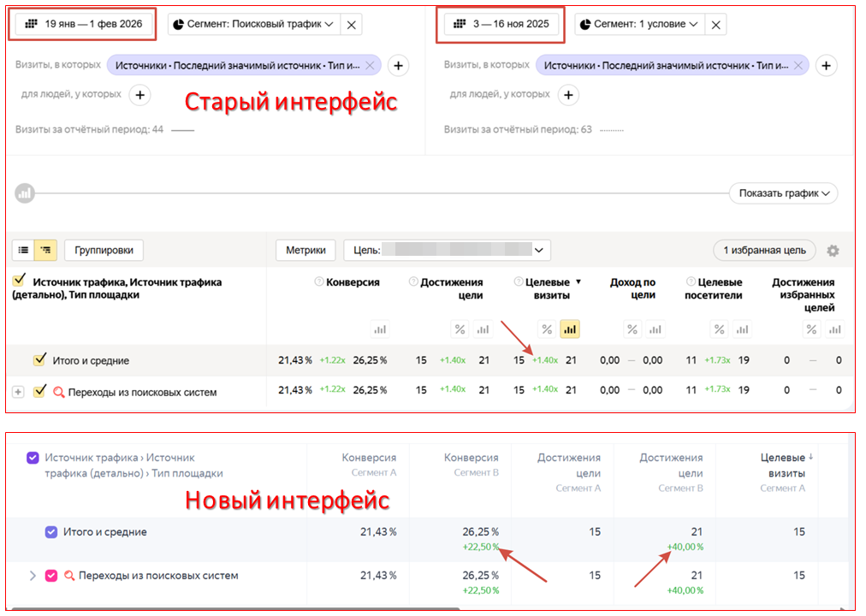
Task: Click the chart icon under Конверсия column
Action: [x=380, y=329]
